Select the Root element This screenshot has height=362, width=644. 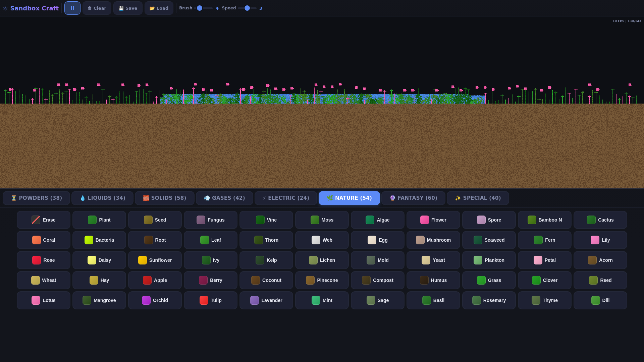(x=155, y=240)
